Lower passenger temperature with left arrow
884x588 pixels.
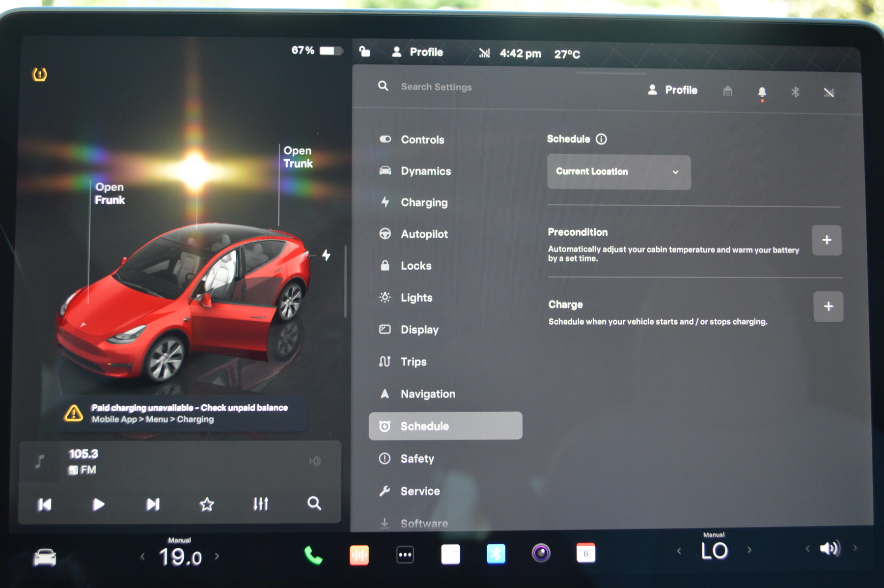(x=679, y=551)
